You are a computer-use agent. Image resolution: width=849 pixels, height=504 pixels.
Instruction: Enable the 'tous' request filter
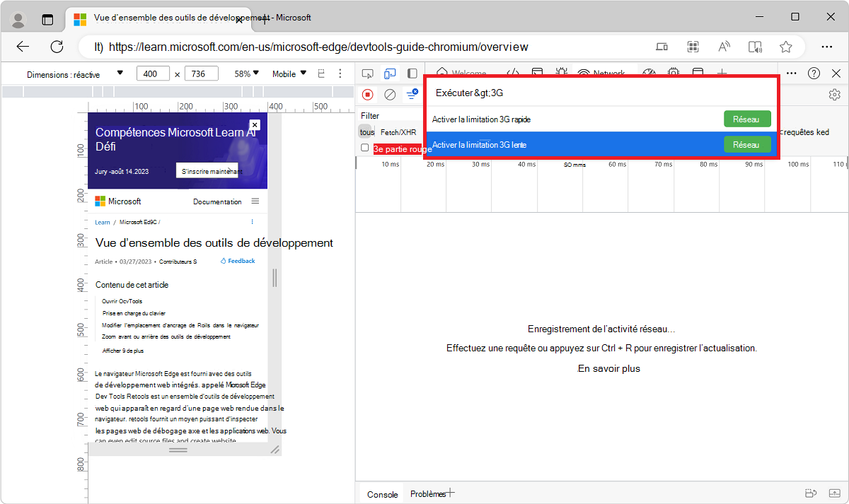click(x=366, y=131)
